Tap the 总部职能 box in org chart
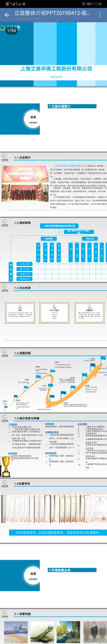Viewport: 107px width, 644px height. [x=49, y=239]
